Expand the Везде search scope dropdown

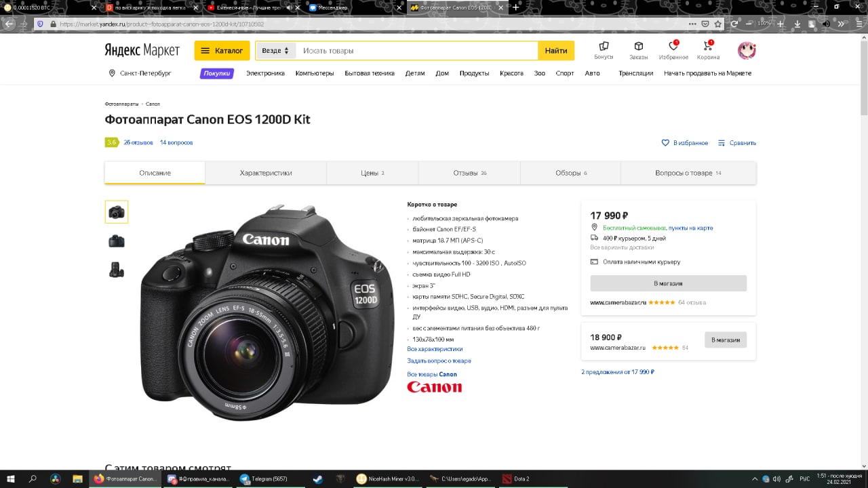click(x=275, y=51)
